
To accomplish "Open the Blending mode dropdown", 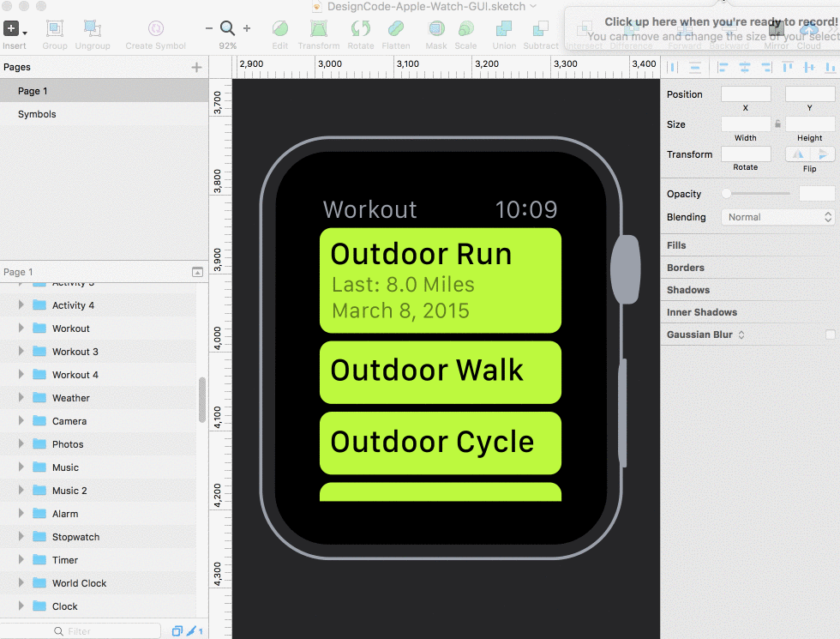I will [777, 217].
